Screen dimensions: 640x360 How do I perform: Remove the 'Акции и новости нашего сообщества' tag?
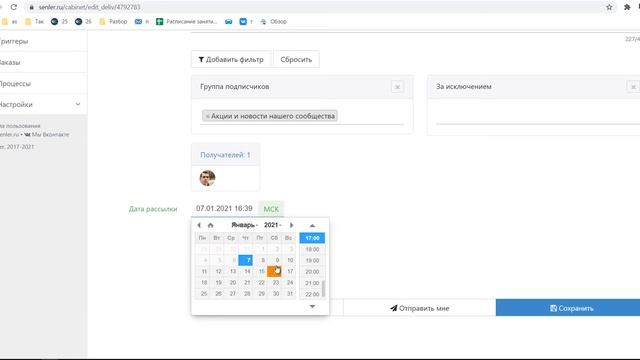tap(207, 116)
